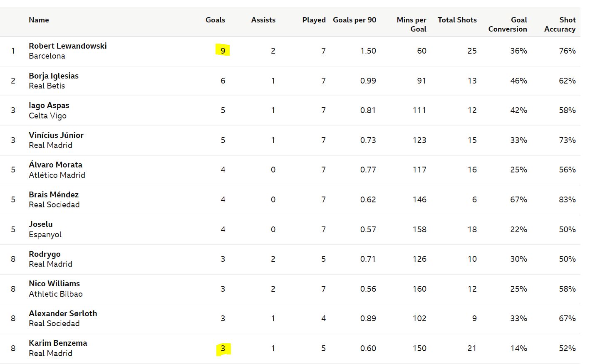
Task: Click Joselu player name
Action: click(x=41, y=224)
